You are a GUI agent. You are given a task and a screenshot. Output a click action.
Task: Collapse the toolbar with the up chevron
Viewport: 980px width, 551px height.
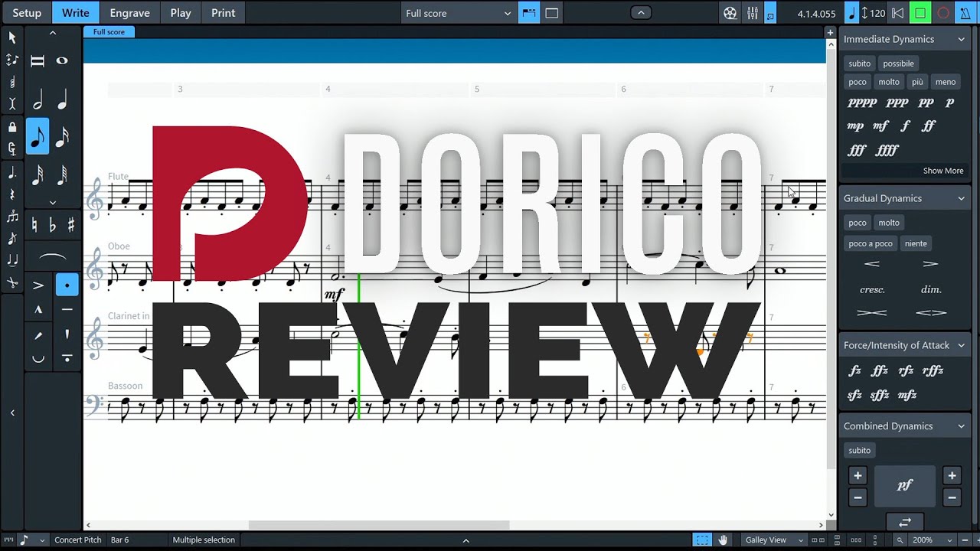pyautogui.click(x=641, y=13)
